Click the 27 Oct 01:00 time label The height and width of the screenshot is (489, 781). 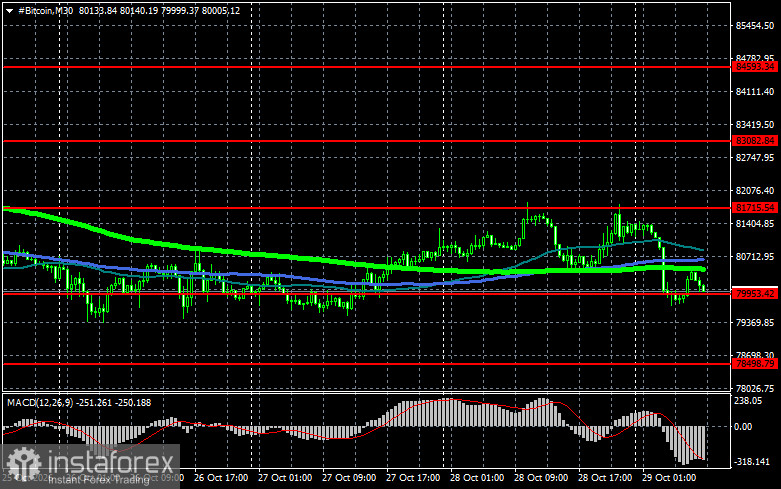click(285, 478)
